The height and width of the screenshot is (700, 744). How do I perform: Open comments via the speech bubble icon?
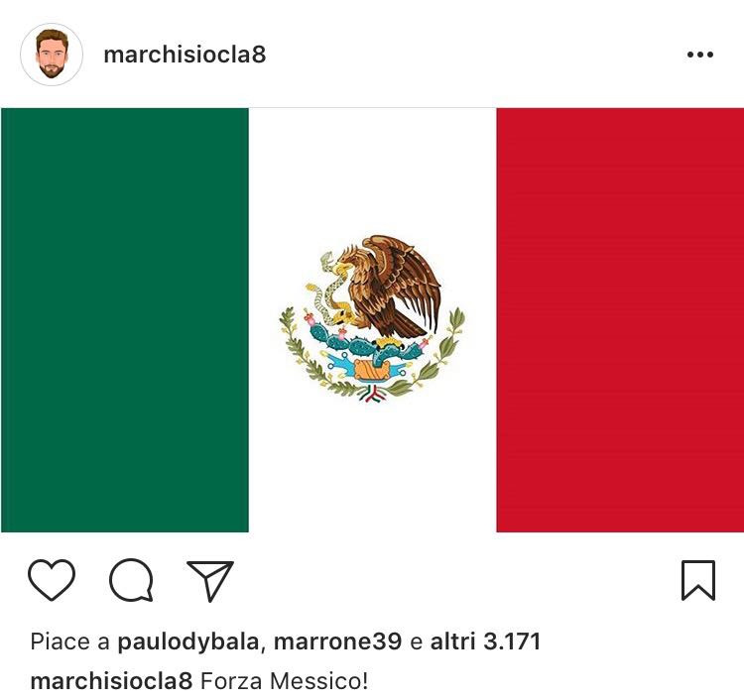click(131, 580)
